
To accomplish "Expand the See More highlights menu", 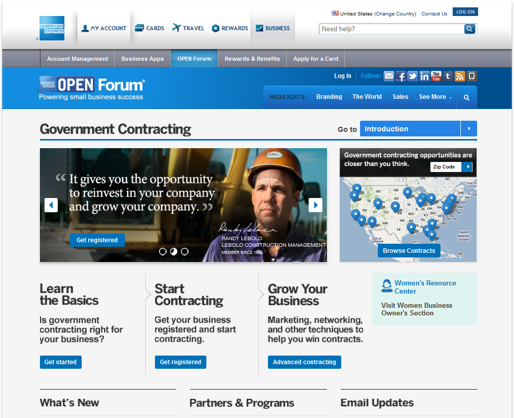I will coord(435,97).
